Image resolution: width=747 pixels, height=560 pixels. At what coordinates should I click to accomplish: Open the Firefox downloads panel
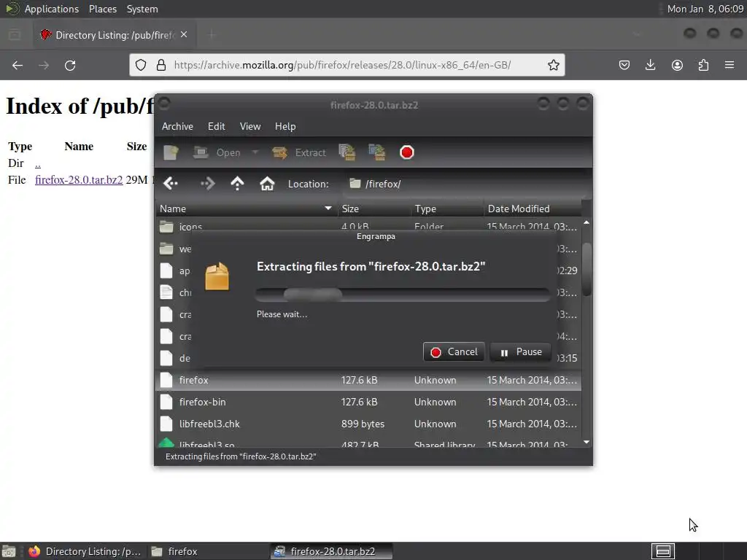click(x=650, y=65)
